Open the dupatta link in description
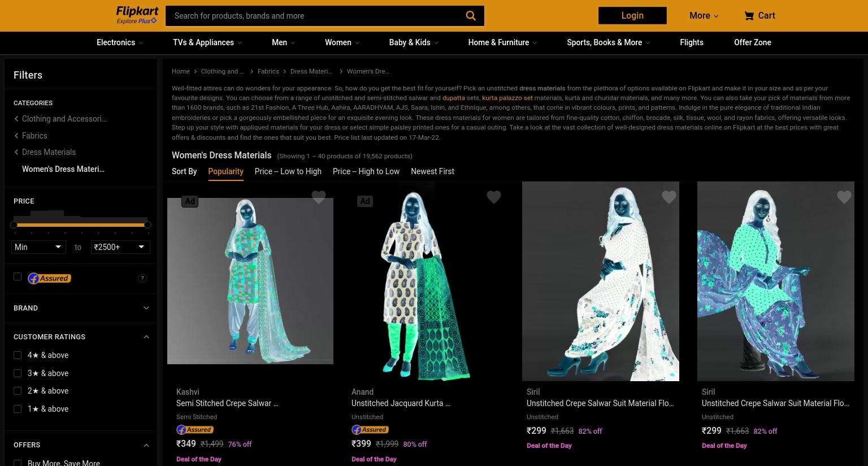868x466 pixels. pyautogui.click(x=453, y=98)
